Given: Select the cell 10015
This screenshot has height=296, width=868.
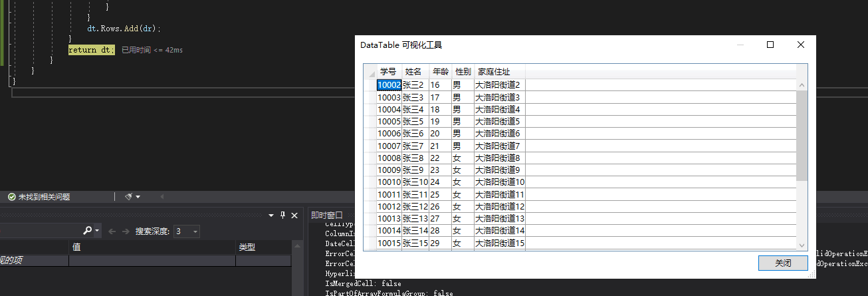Looking at the screenshot, I should tap(389, 243).
